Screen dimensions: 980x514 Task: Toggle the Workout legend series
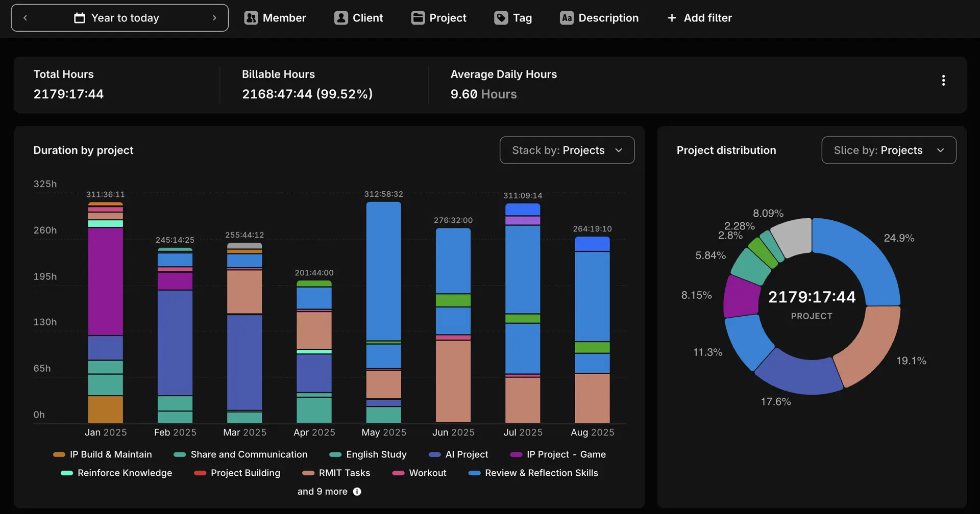419,473
